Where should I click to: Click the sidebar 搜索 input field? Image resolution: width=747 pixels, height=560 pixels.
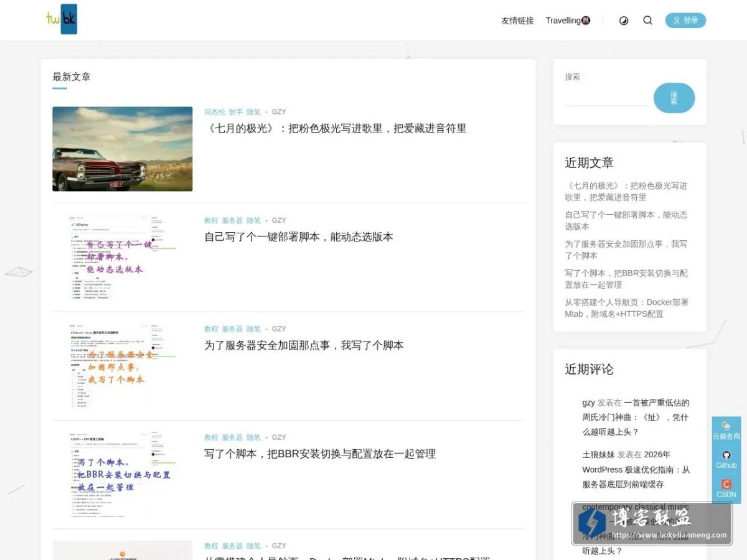pyautogui.click(x=606, y=98)
